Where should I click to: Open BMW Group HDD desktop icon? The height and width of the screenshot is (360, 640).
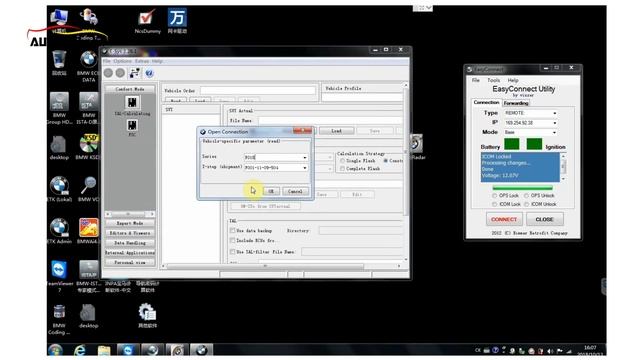click(59, 108)
